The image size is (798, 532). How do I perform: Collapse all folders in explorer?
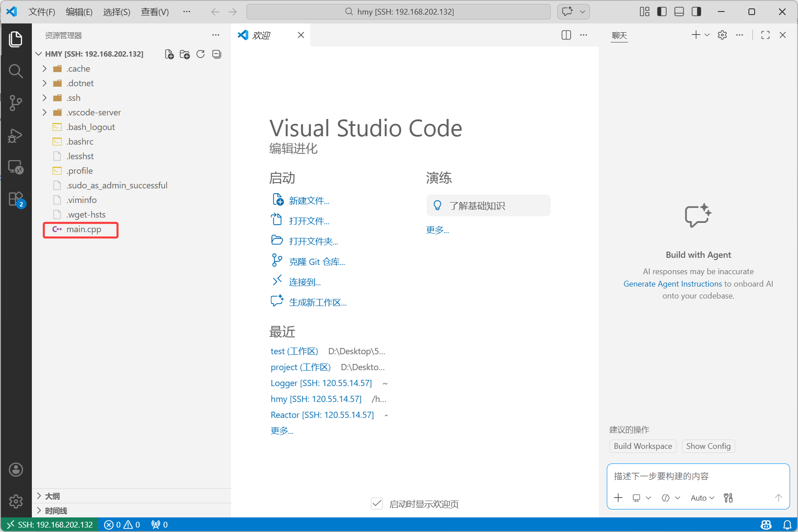coord(216,54)
